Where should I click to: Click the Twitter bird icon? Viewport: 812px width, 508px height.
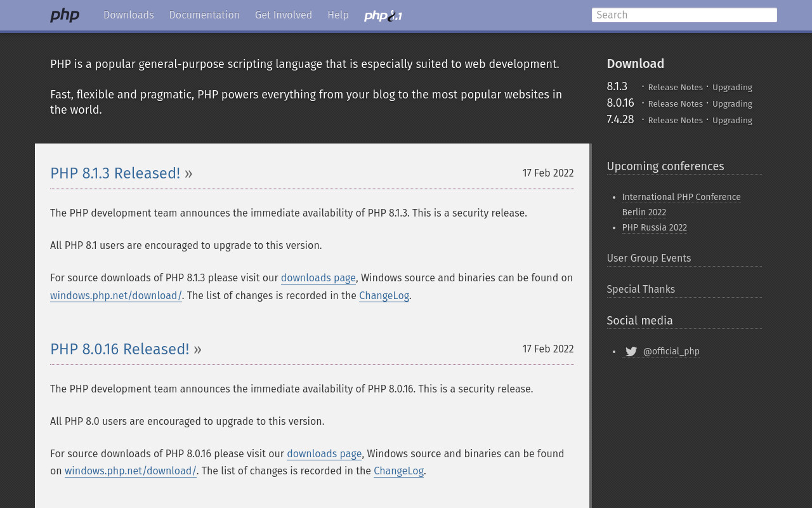[x=631, y=352]
